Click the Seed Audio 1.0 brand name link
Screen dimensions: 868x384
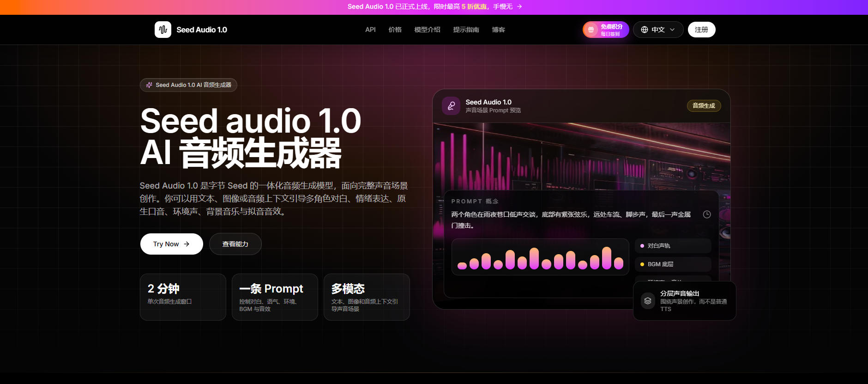point(202,30)
